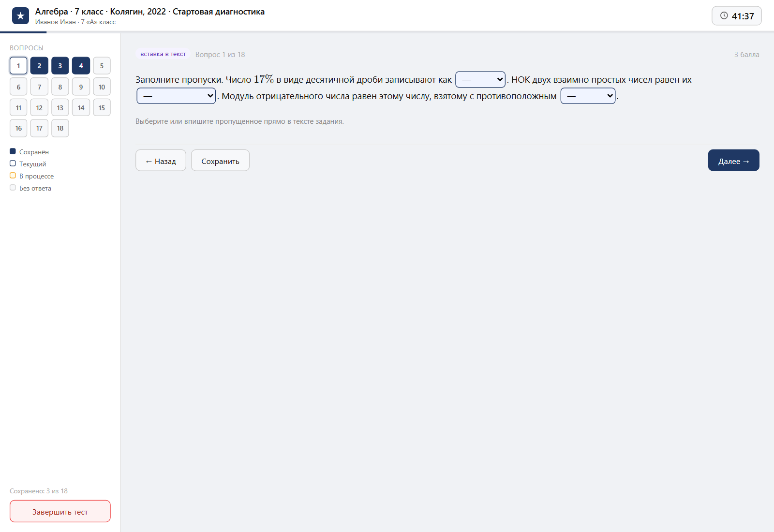Viewport: 774px width, 532px height.
Task: Open question 7 in sidebar
Action: tap(39, 87)
